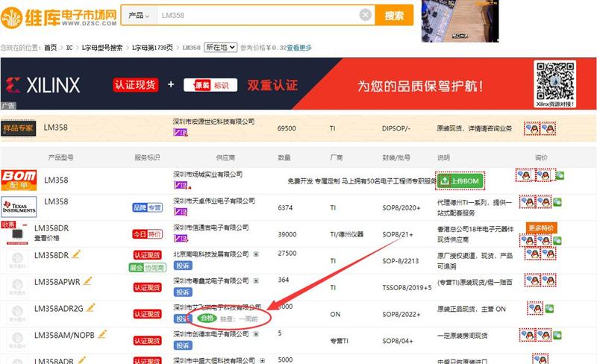Image resolution: width=597 pixels, height=364 pixels.
Task: Click the 今日特价 badge
Action: [x=147, y=234]
